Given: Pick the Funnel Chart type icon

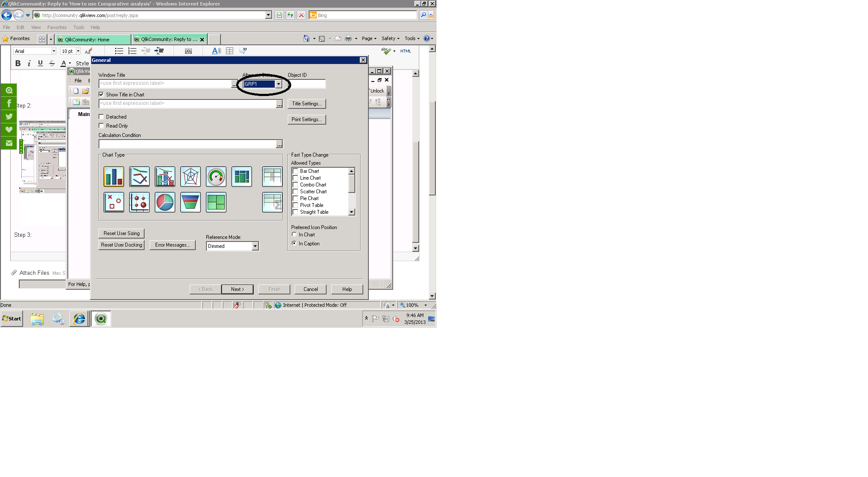Looking at the screenshot, I should [191, 202].
